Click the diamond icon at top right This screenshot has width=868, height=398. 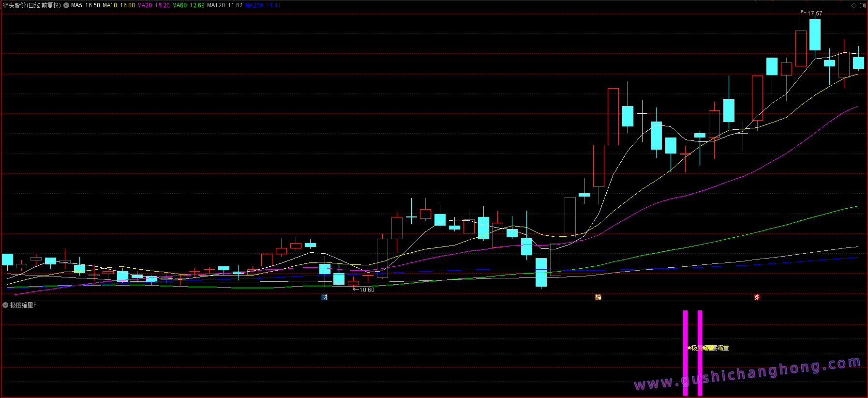pyautogui.click(x=854, y=6)
